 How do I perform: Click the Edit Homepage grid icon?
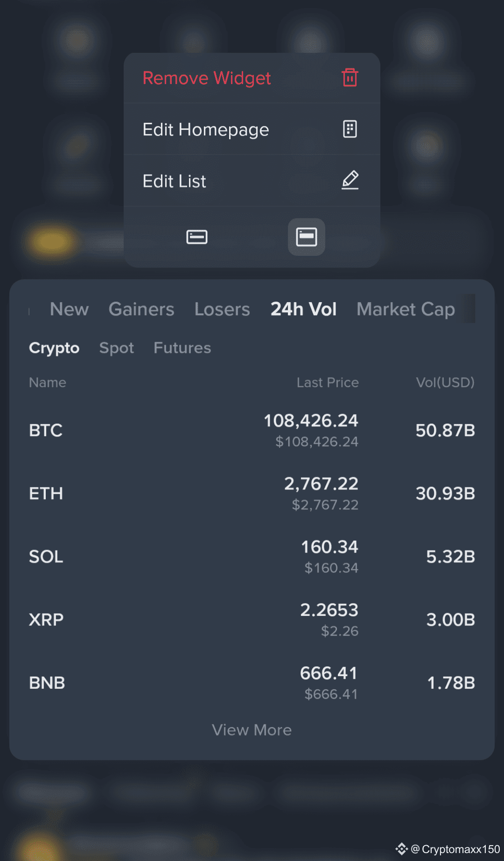[x=350, y=129]
